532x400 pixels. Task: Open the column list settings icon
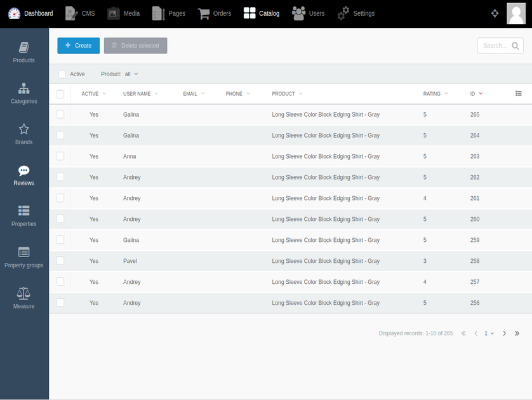(519, 93)
